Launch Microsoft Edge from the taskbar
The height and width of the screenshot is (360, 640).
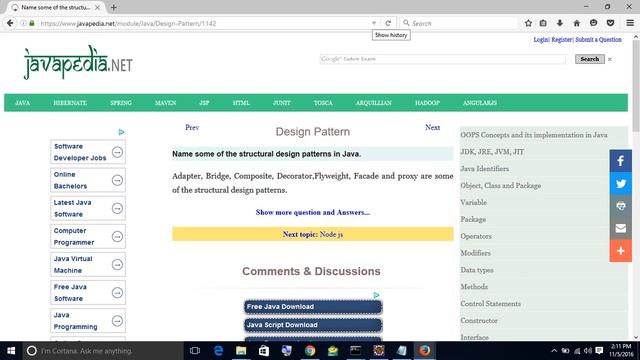218,351
